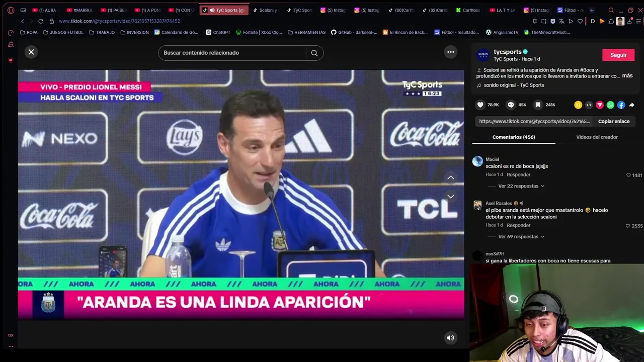Click the address bar URL

[x=119, y=21]
